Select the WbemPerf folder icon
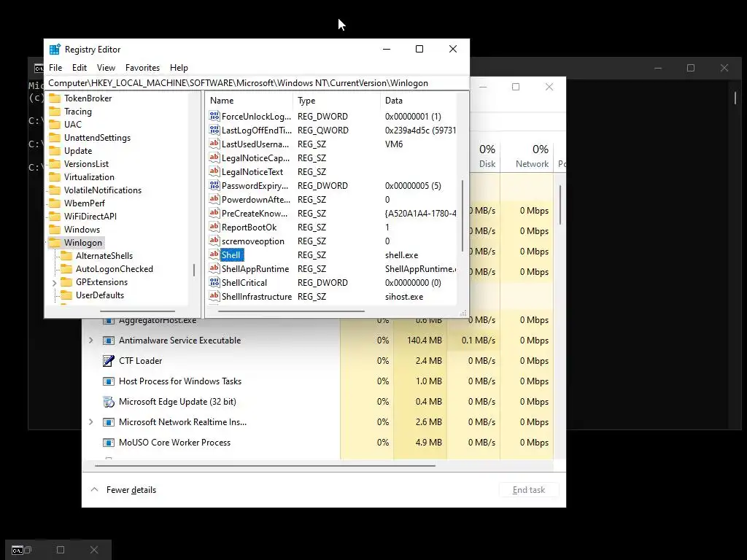Viewport: 747px width, 560px height. (55, 203)
